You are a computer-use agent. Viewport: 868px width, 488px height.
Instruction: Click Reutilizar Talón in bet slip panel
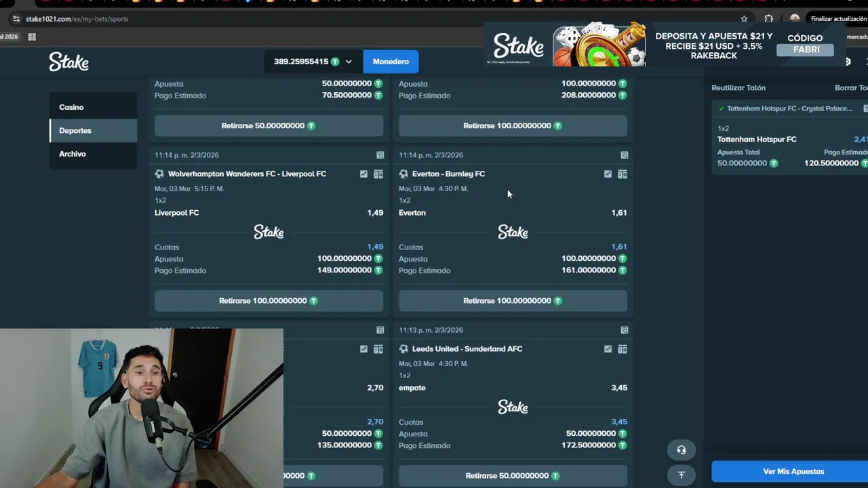click(x=738, y=88)
